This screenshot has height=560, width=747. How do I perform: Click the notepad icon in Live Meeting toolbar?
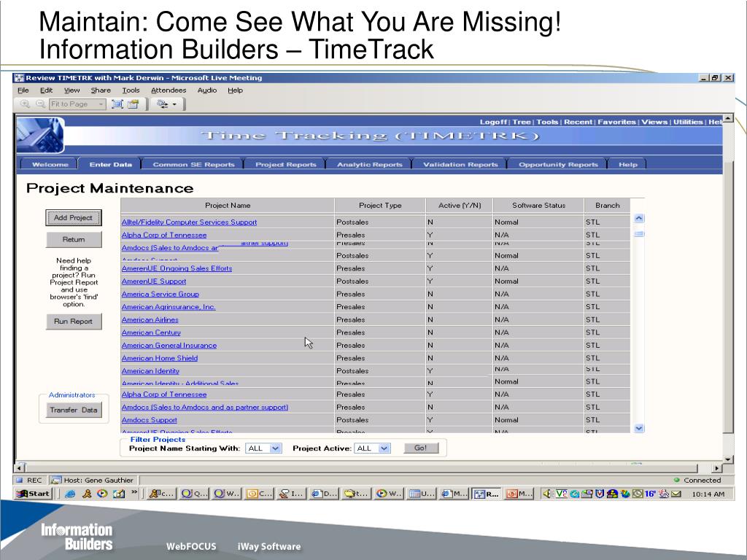[133, 104]
